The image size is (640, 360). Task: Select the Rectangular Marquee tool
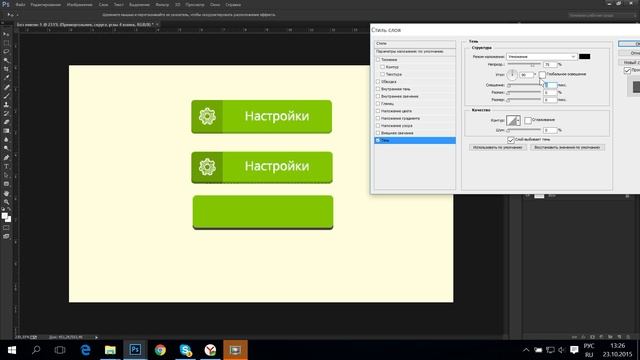[x=6, y=43]
